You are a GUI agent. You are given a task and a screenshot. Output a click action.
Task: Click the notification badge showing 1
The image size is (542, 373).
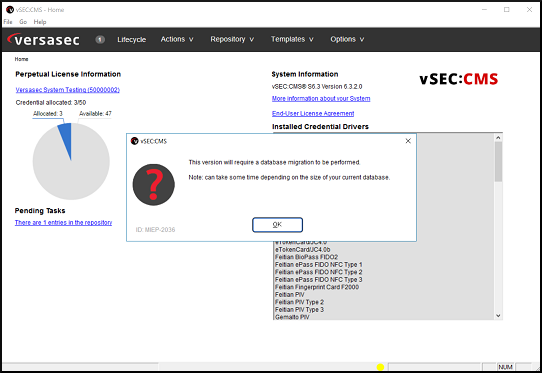[100, 39]
